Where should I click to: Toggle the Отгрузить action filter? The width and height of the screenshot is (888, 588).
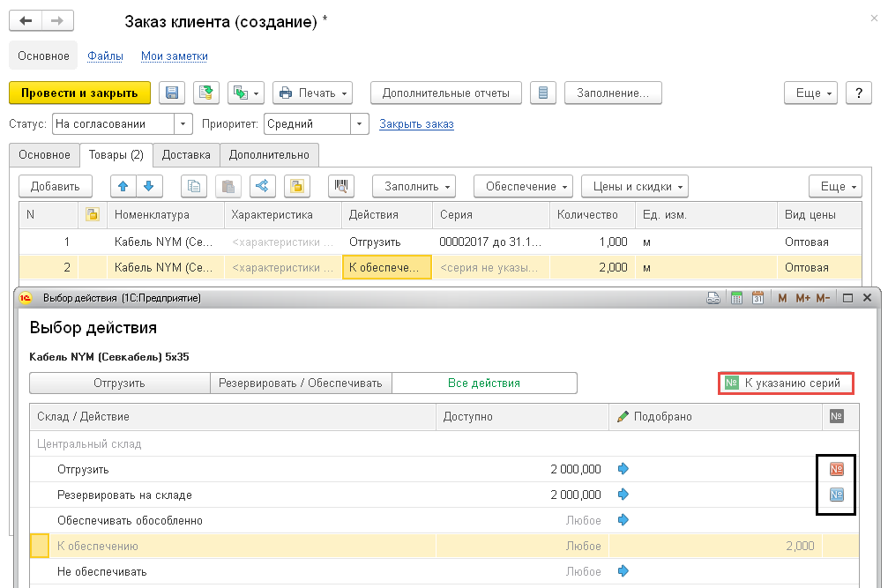pyautogui.click(x=119, y=383)
